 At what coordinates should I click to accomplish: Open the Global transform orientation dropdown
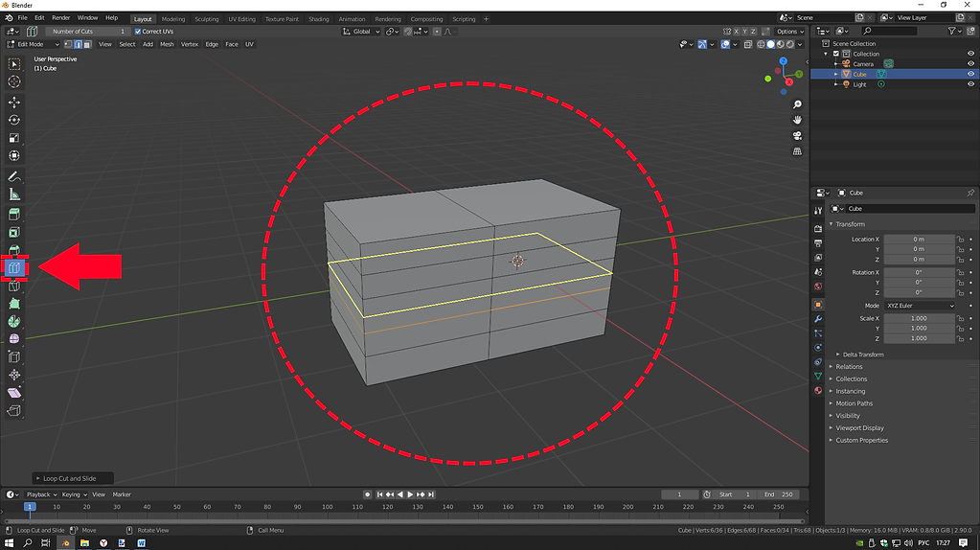point(361,32)
